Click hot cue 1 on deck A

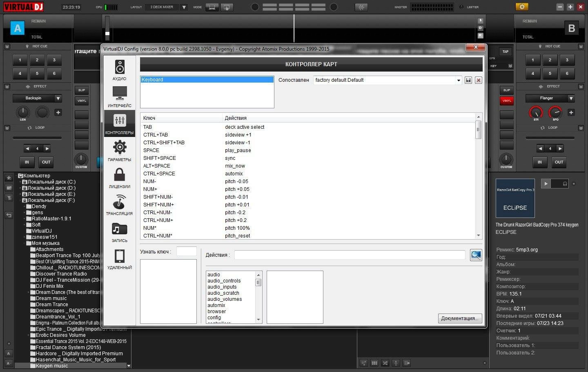20,60
